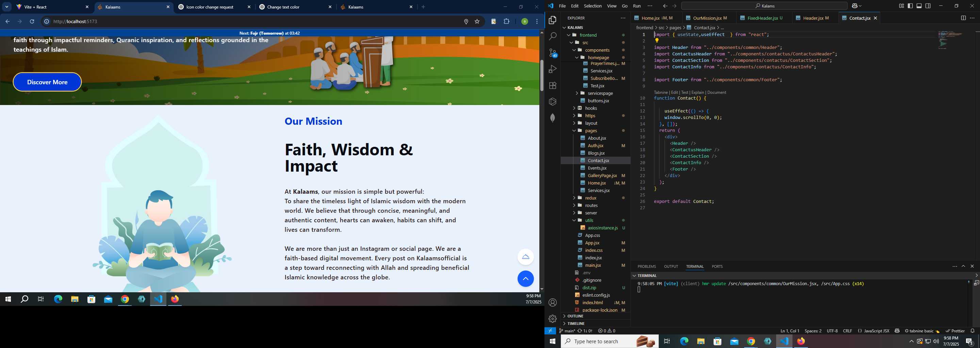Click VS Code Go Back arrow
Screen dimensions: 980x348
coord(665,6)
